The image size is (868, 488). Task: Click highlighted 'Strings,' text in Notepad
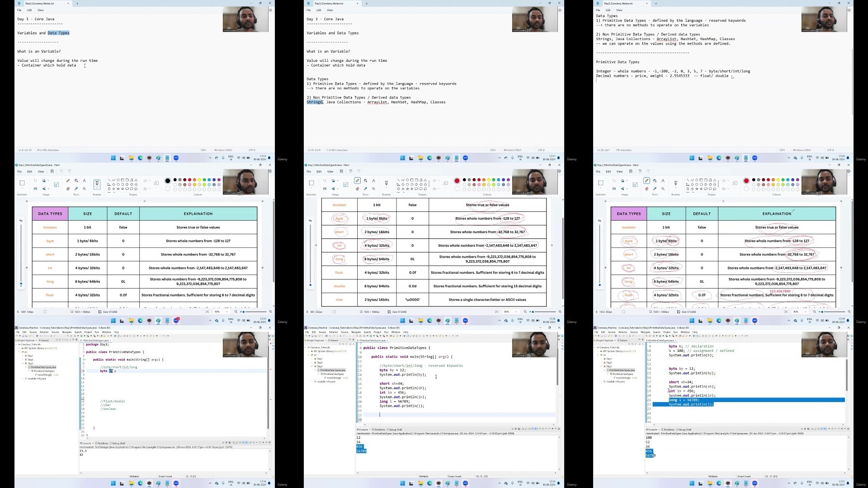[315, 102]
